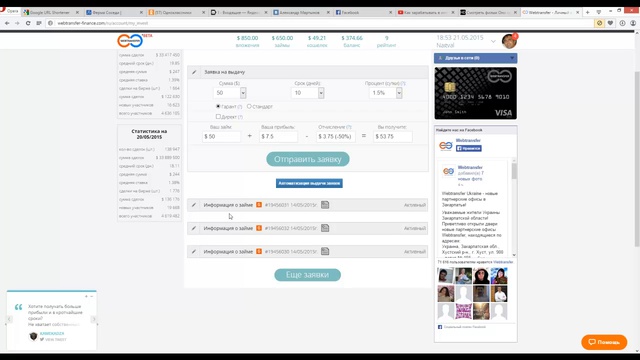
Task: Click help tooltip next to Отчисление
Action: (x=349, y=127)
